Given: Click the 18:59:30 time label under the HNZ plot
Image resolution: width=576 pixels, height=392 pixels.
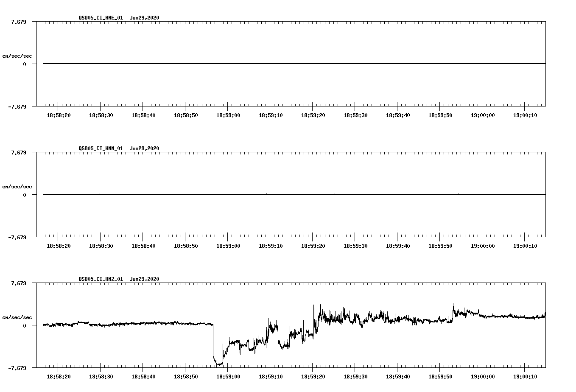Looking at the screenshot, I should point(355,376).
